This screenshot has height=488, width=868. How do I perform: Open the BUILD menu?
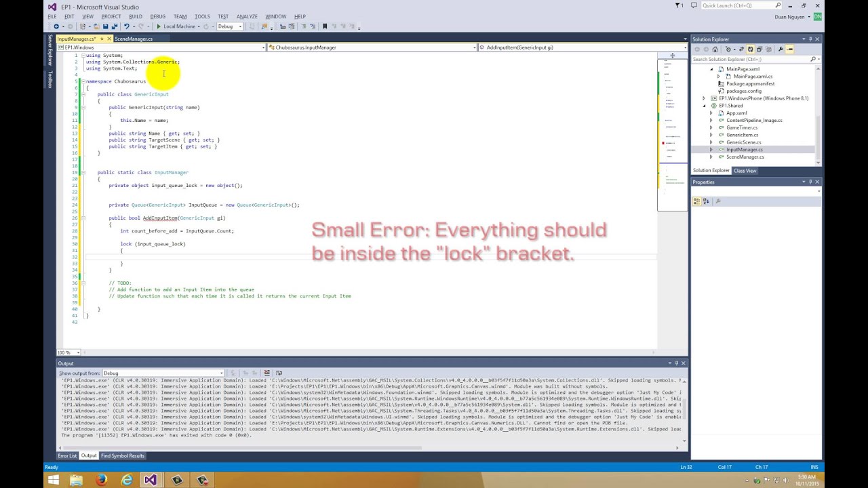point(136,16)
